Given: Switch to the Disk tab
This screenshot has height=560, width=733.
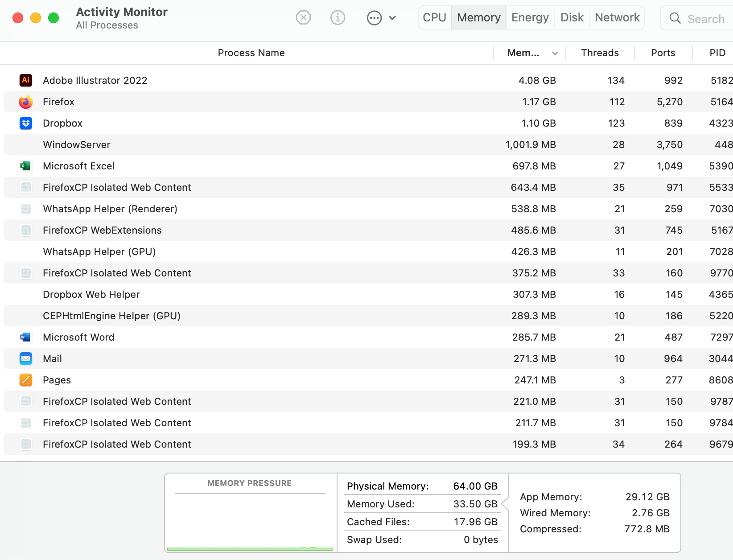Looking at the screenshot, I should tap(572, 18).
